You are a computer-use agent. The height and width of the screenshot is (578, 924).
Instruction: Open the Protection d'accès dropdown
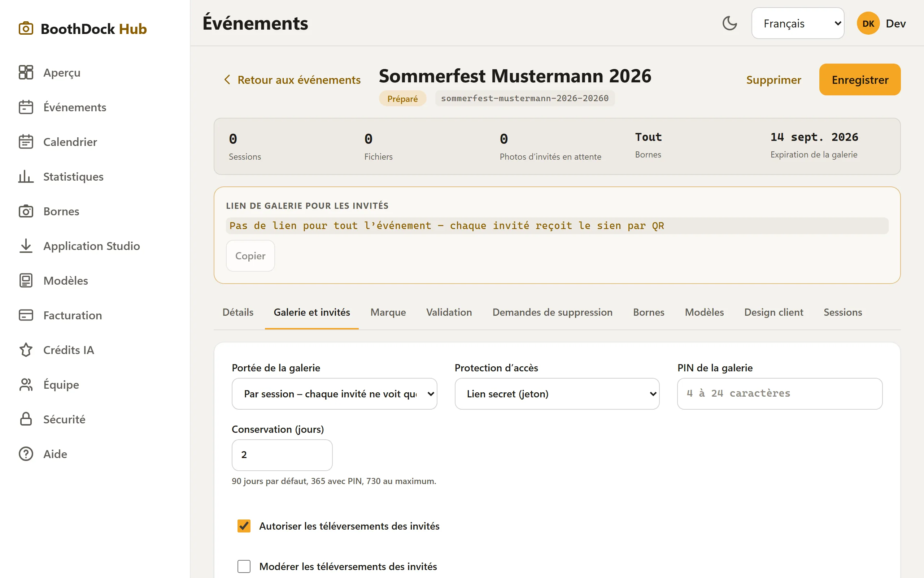click(557, 394)
